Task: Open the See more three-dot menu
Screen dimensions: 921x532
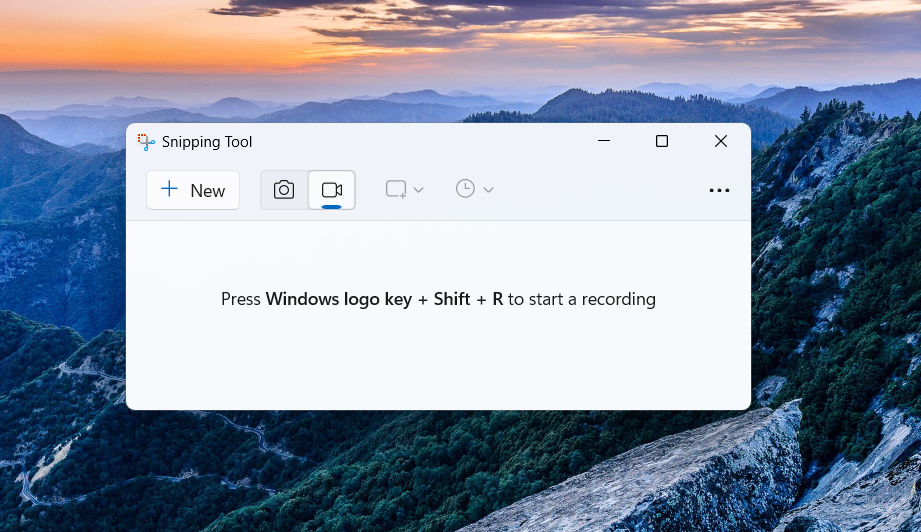Action: (719, 190)
